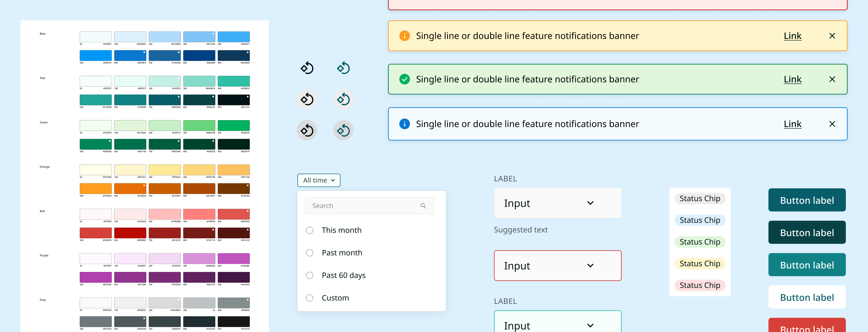Image resolution: width=868 pixels, height=332 pixels.
Task: Pick the Blue 400 swatch #3DAFF7
Action: tap(233, 37)
